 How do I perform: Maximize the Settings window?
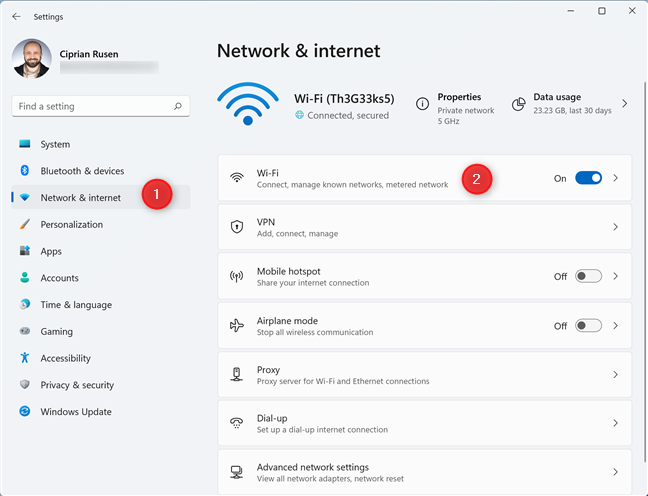pos(602,11)
